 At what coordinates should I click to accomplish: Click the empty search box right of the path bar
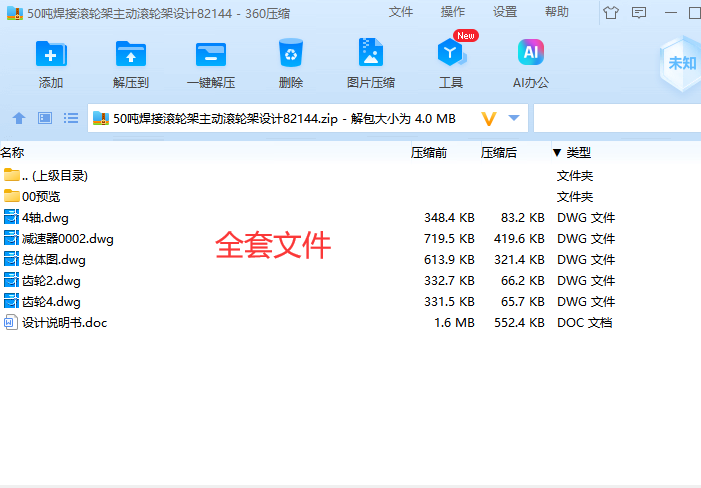click(x=617, y=118)
